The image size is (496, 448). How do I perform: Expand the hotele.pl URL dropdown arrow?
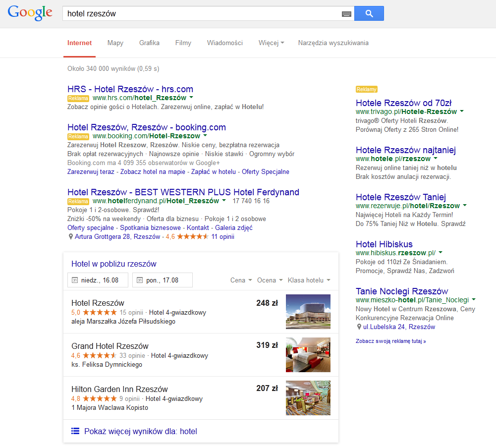(x=436, y=158)
